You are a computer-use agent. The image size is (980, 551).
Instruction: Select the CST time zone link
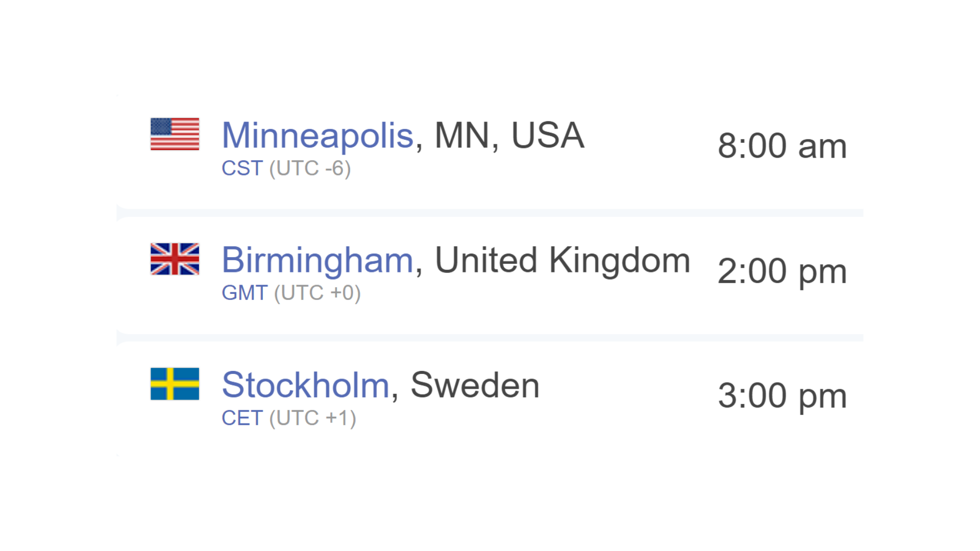point(242,168)
